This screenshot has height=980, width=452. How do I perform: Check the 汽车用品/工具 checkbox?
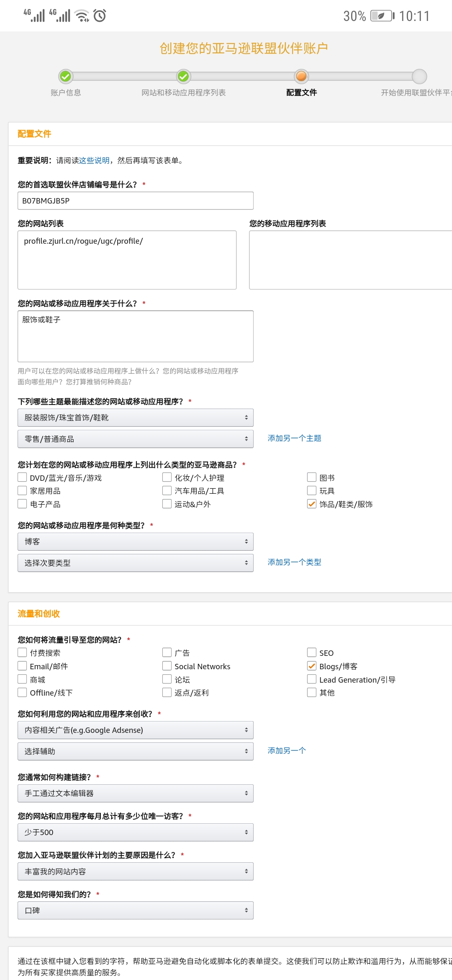[x=167, y=490]
